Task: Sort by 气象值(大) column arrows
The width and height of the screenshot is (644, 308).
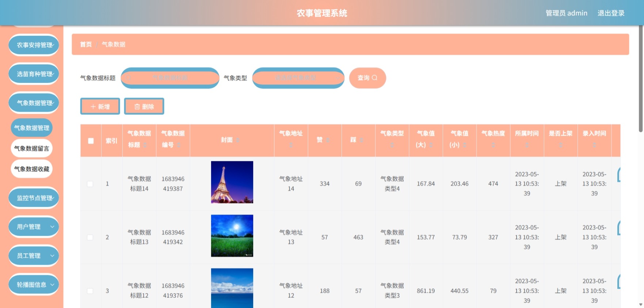Action: pyautogui.click(x=431, y=145)
